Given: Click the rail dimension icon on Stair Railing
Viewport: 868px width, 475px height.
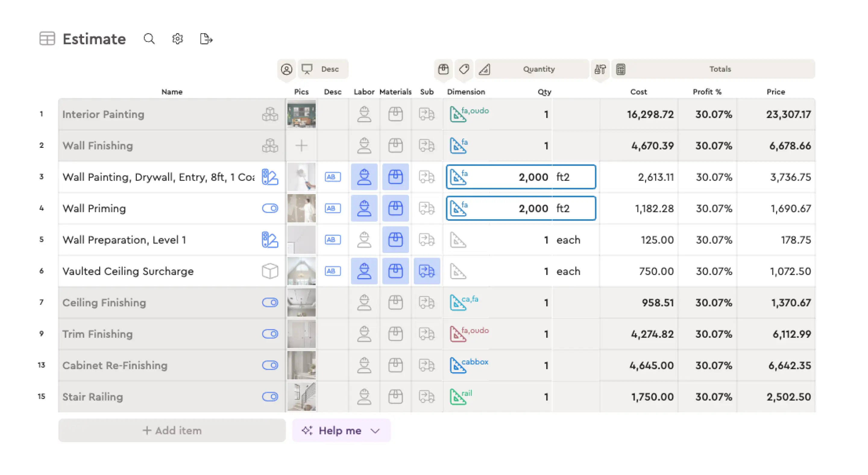Looking at the screenshot, I should click(458, 397).
